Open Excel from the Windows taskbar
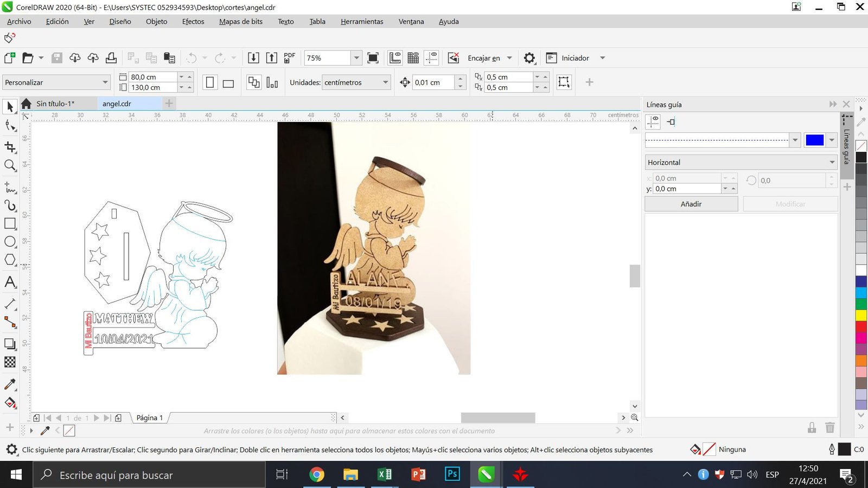 tap(385, 475)
